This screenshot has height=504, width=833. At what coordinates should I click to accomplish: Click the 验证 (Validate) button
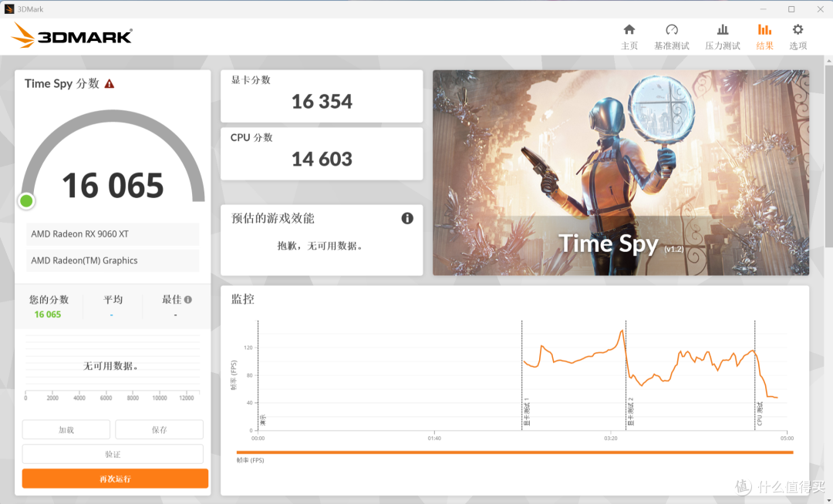113,454
